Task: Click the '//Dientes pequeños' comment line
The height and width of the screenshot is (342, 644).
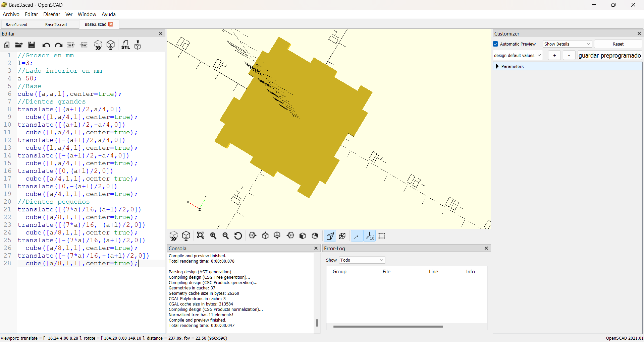Action: [54, 202]
